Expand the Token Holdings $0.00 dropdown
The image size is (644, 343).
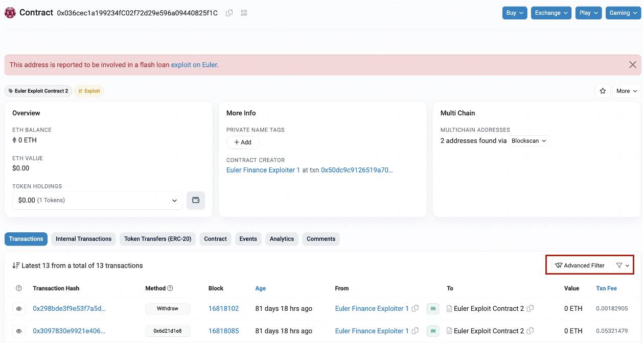[97, 200]
